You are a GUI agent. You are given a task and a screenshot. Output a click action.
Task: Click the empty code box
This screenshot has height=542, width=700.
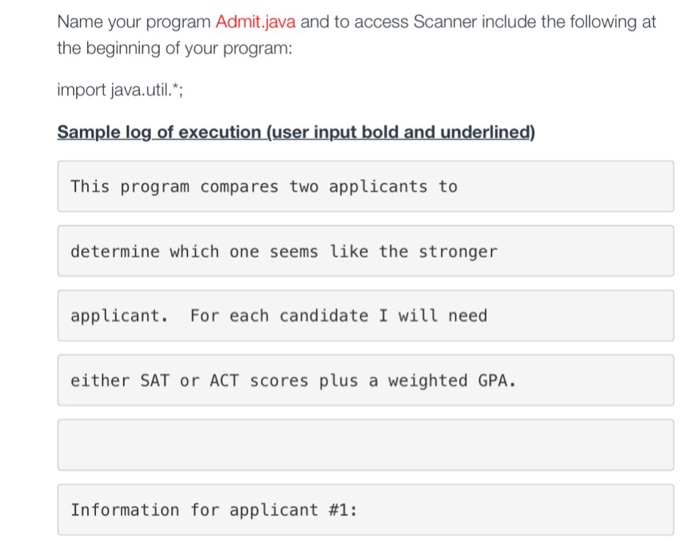click(366, 445)
